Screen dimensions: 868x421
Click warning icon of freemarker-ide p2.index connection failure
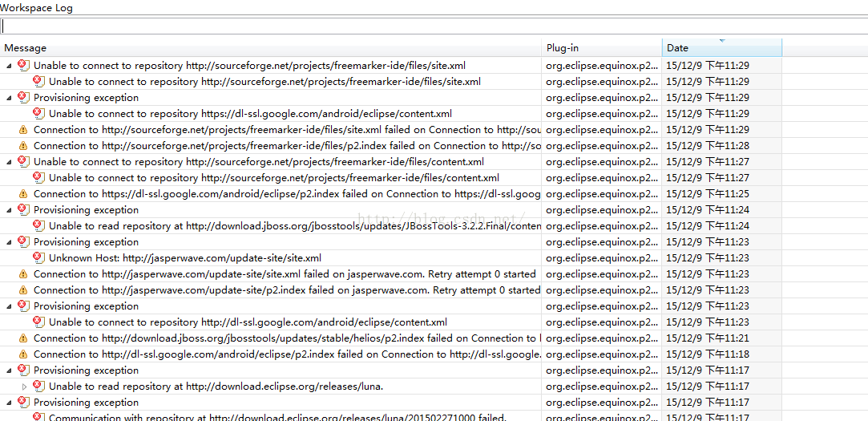coord(22,146)
